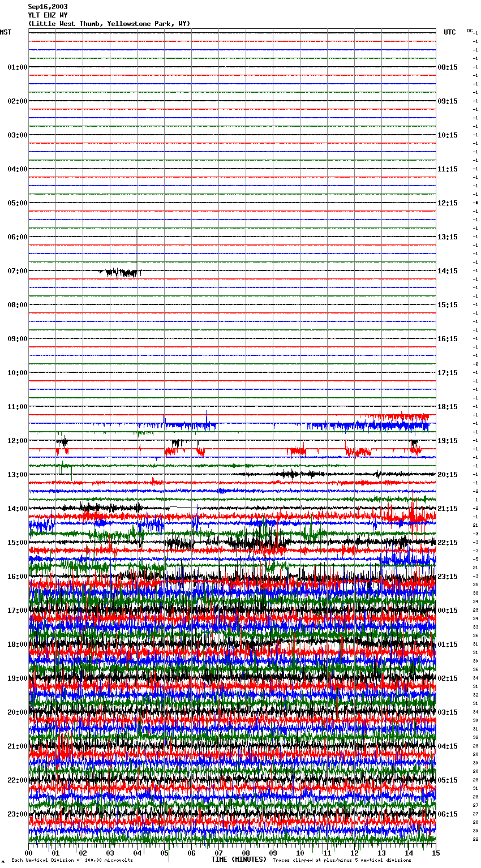Viewport: 481px width, 868px height.
Task: Select the 04:00 MST time label
Action: [18, 169]
